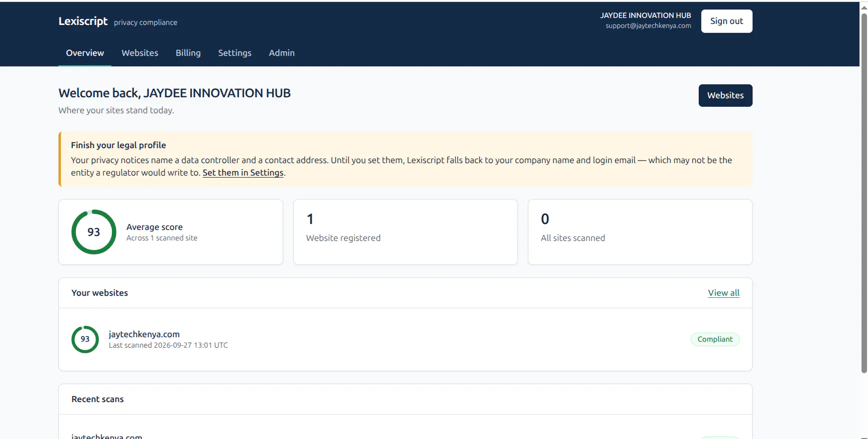Image resolution: width=868 pixels, height=439 pixels.
Task: Go to the Settings tab
Action: coord(235,53)
